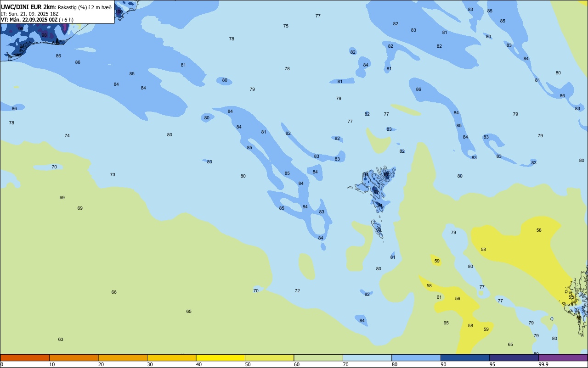Click the 'VT: Mán. 22.09.2025 00Z' valid time
Screen dimensions: 588x368
coord(29,20)
